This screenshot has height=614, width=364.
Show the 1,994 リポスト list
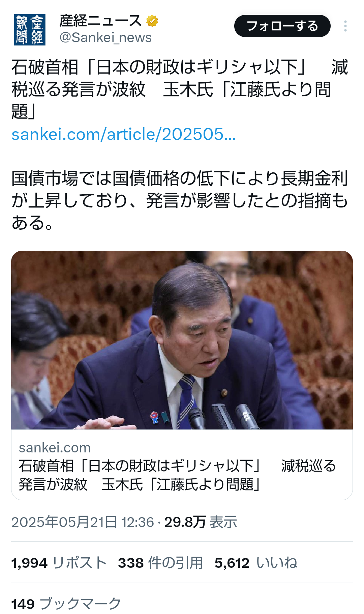(x=59, y=563)
